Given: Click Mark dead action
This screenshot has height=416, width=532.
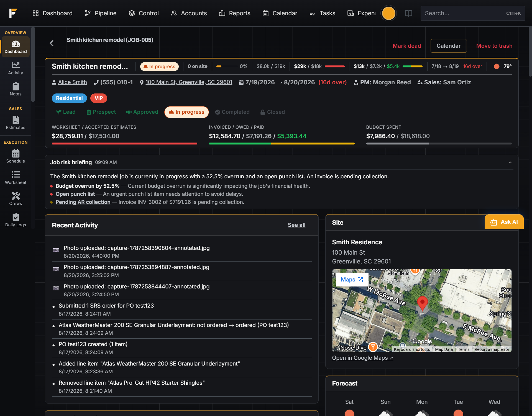Looking at the screenshot, I should coord(406,46).
